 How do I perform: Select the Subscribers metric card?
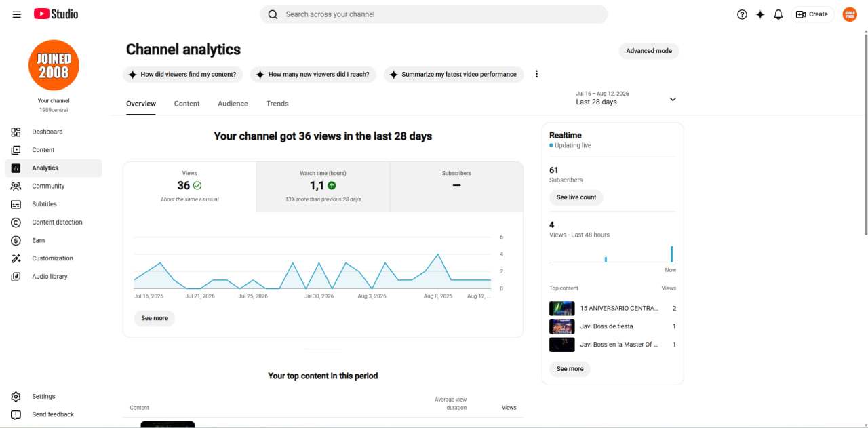[x=456, y=187]
